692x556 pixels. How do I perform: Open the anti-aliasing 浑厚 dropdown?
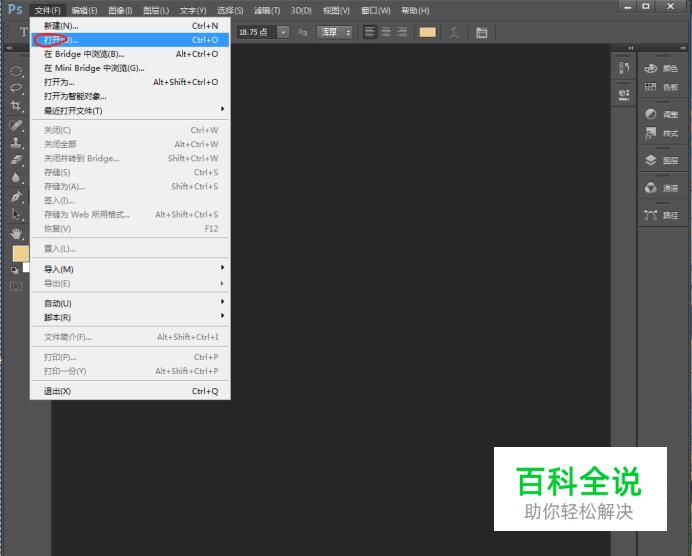click(335, 32)
